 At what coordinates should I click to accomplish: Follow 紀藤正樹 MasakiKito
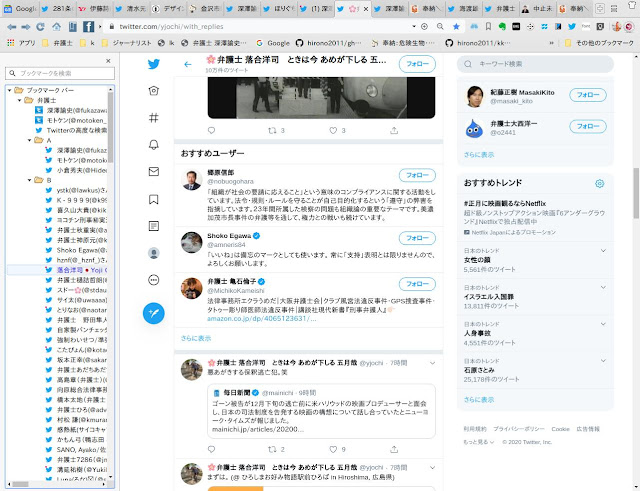(588, 95)
